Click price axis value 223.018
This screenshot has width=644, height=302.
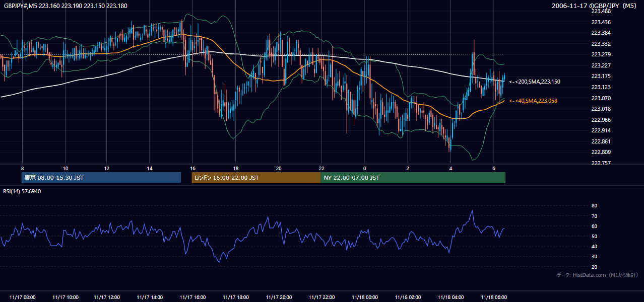click(x=601, y=109)
